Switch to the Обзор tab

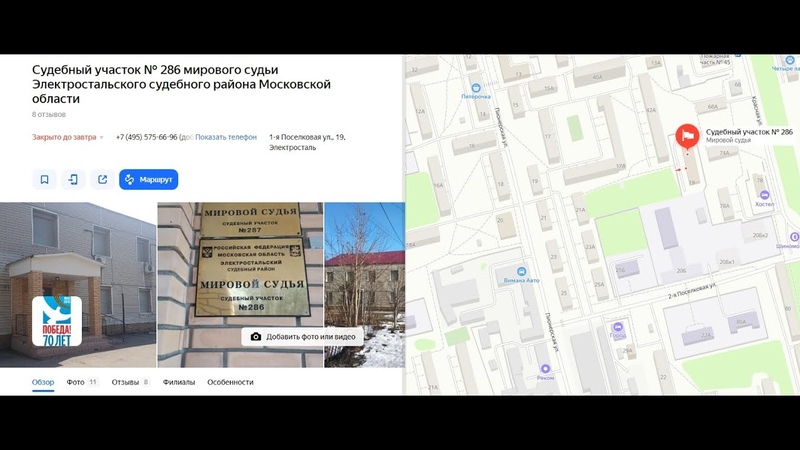43,382
